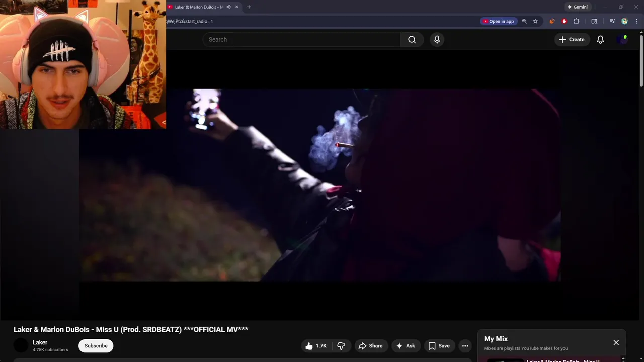Open a new browser tab
Viewport: 644px width, 362px height.
tap(249, 7)
